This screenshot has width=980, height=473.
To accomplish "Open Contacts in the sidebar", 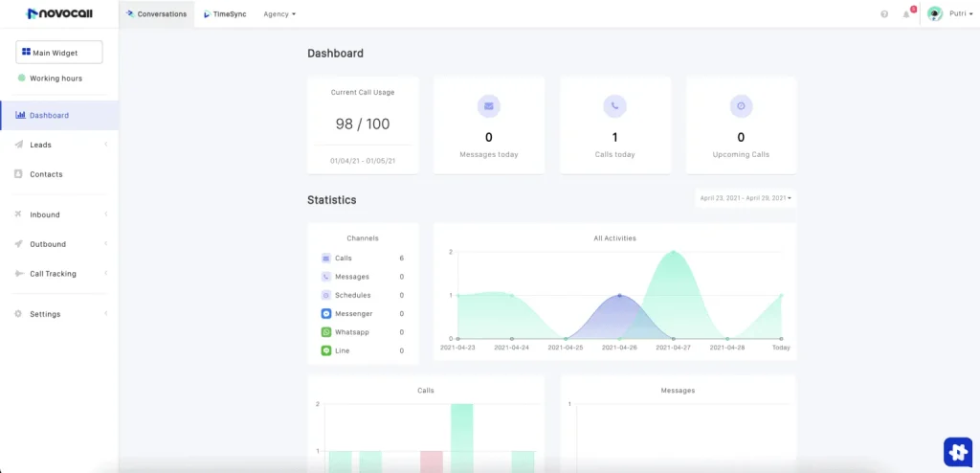I will (59, 174).
